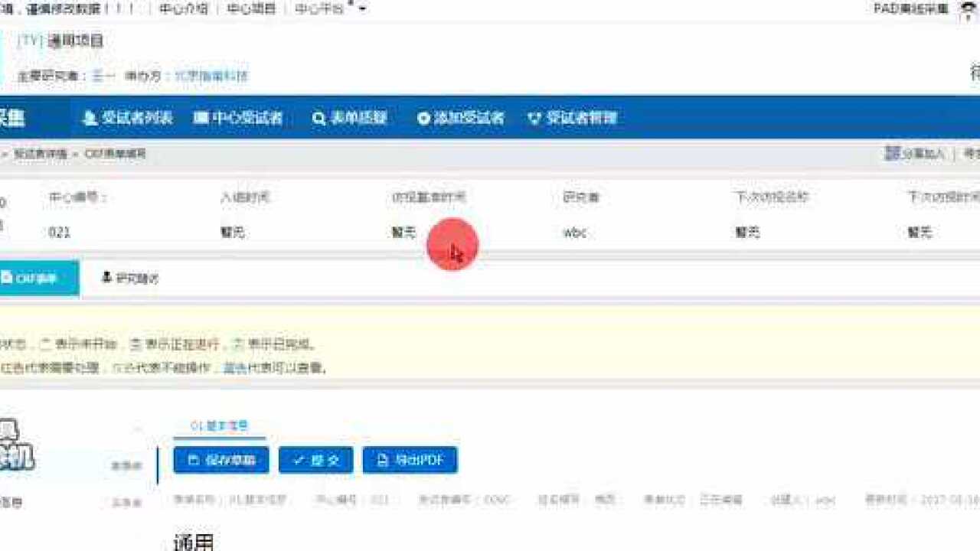Select the 01基本信息 tab

[220, 425]
